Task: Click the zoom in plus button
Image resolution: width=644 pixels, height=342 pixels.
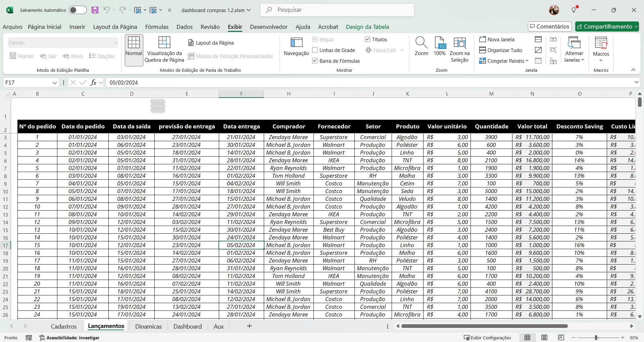Action: coord(623,338)
